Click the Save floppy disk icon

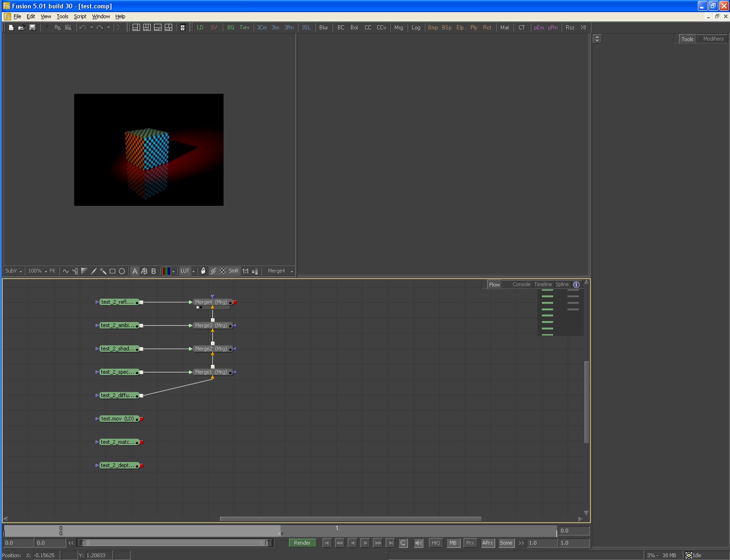click(x=33, y=28)
